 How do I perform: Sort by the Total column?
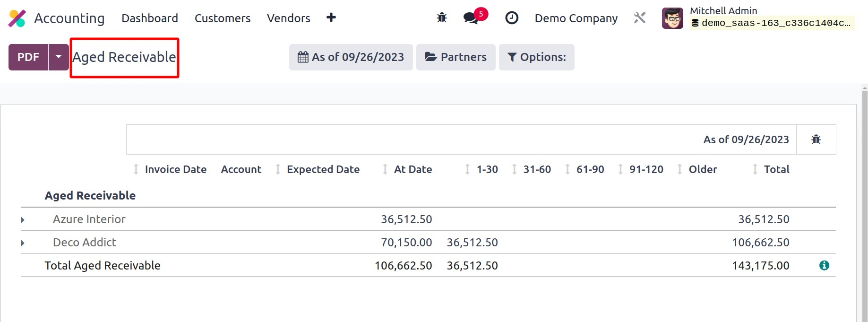click(x=776, y=169)
